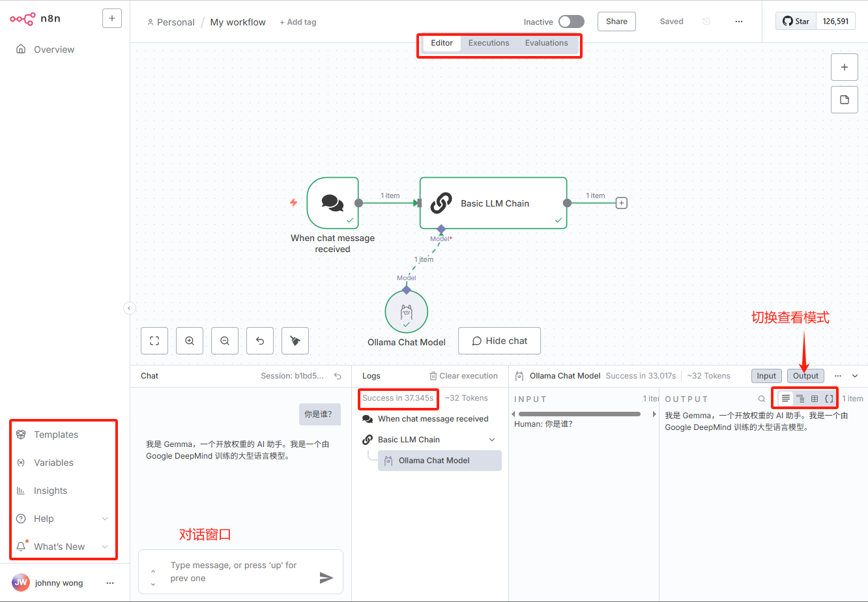Image resolution: width=868 pixels, height=602 pixels.
Task: Reset canvas zoom
Action: 260,341
